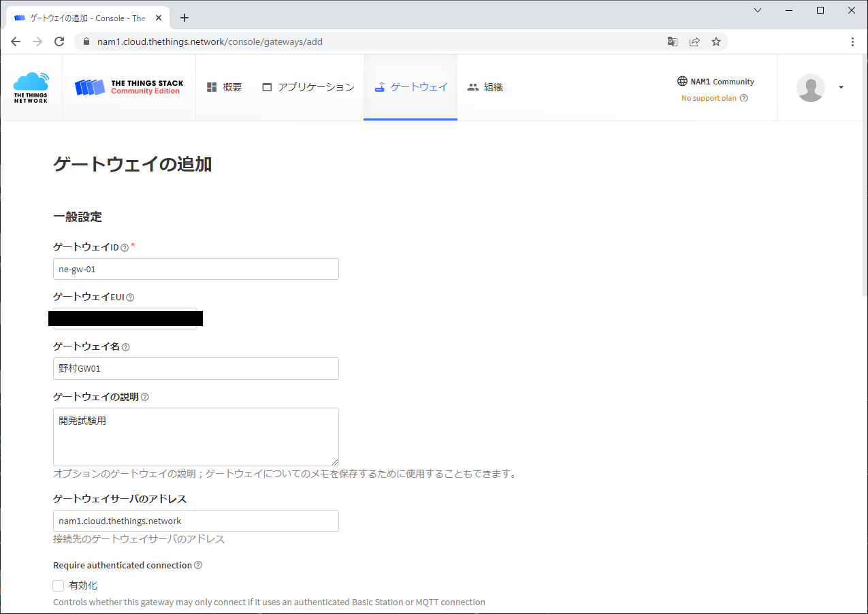Click help icon beside No support plan
This screenshot has height=614, width=868.
743,98
